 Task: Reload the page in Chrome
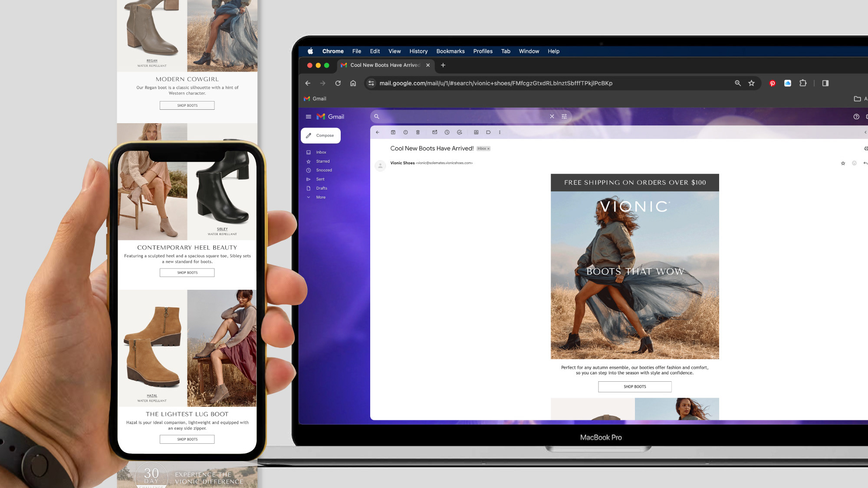pos(338,83)
